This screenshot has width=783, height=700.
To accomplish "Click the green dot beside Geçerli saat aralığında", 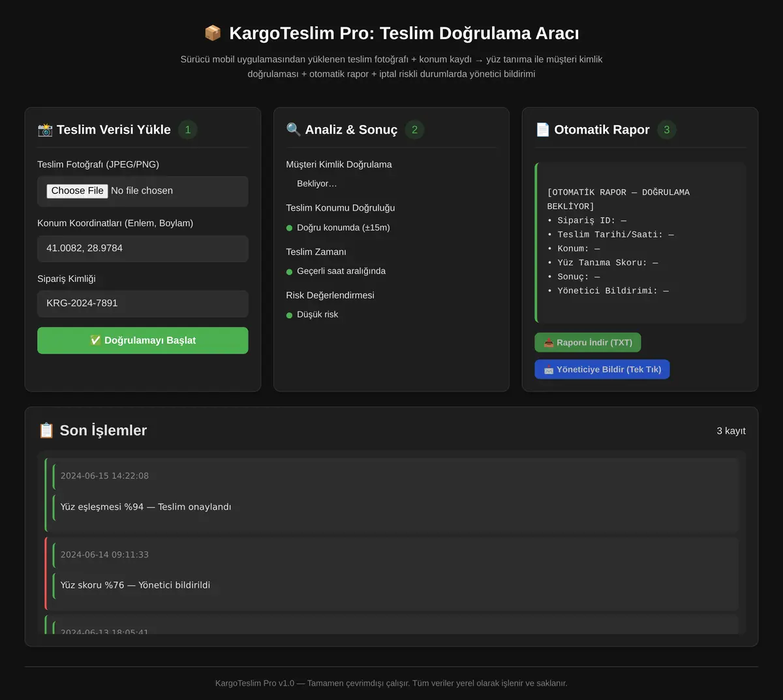I will pyautogui.click(x=289, y=272).
